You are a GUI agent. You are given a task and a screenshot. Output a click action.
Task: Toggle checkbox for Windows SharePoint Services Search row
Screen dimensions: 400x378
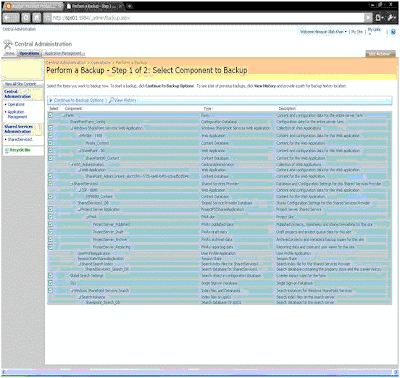point(51,290)
